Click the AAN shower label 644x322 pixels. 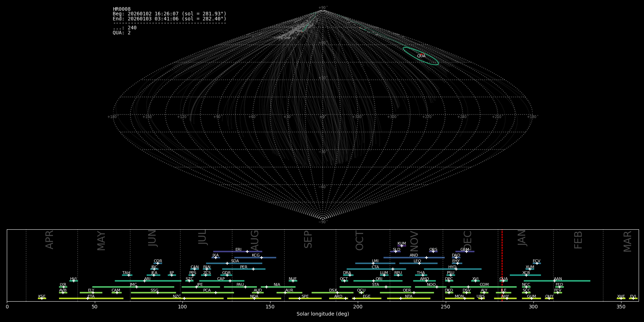558,279
